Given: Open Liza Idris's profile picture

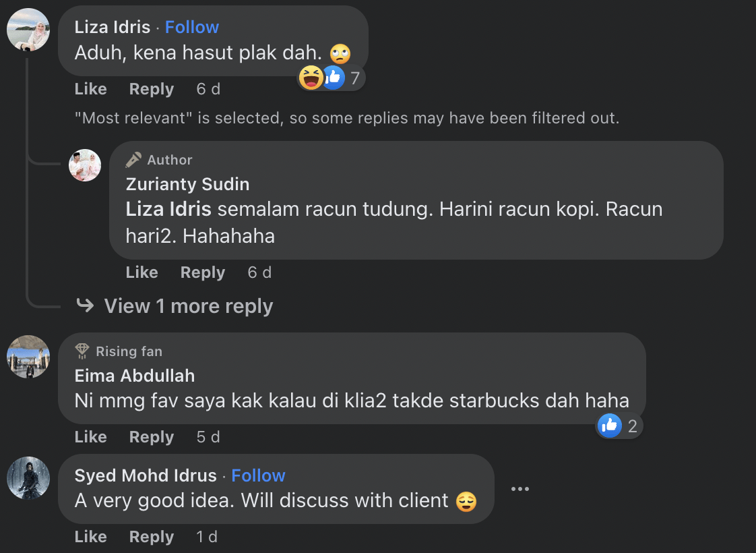Looking at the screenshot, I should coord(28,30).
